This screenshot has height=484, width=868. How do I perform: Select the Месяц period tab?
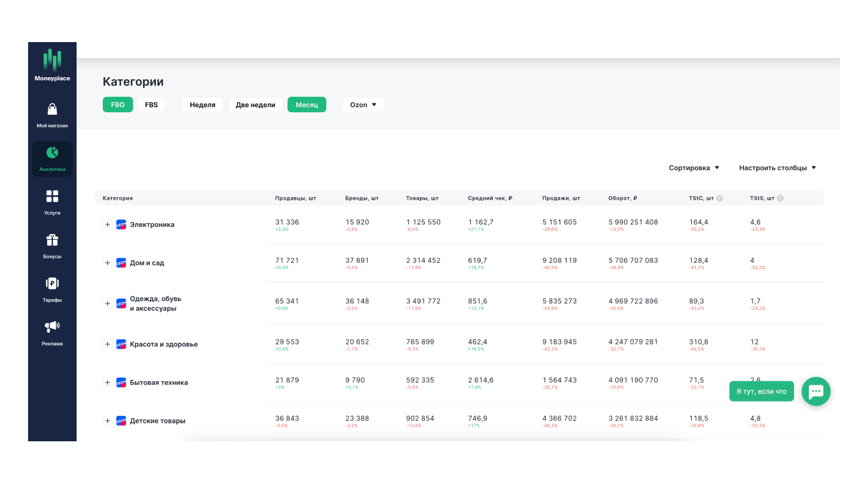[306, 105]
